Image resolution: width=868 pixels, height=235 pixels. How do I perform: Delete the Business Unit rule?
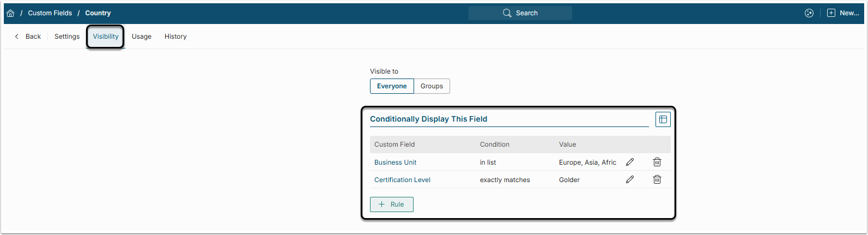(657, 162)
